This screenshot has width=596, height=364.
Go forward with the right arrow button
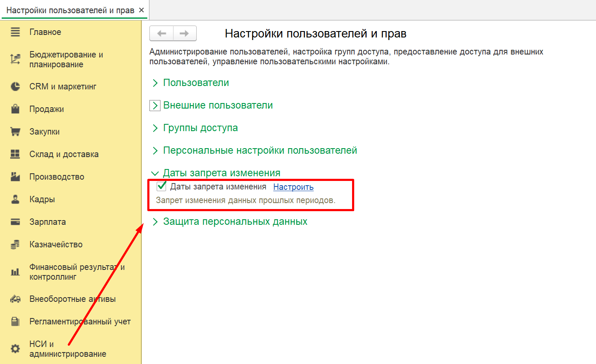pos(185,34)
